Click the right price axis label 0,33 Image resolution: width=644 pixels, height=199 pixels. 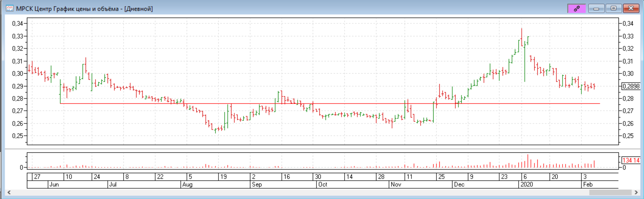(x=628, y=36)
